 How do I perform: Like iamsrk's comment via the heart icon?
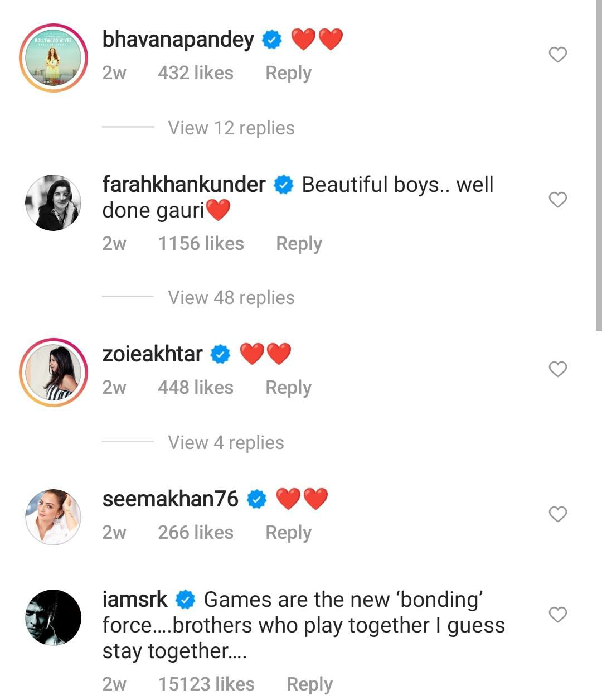tap(557, 615)
